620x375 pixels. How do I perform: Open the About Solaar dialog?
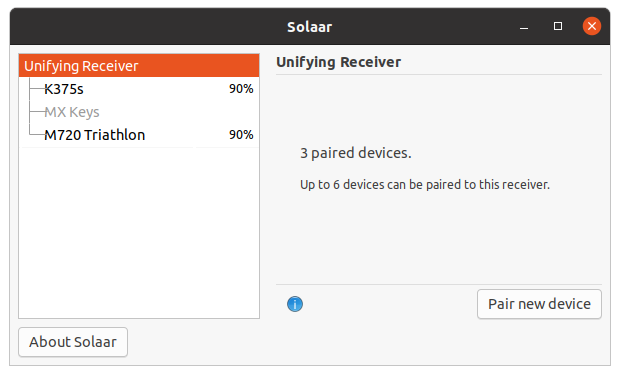point(73,342)
